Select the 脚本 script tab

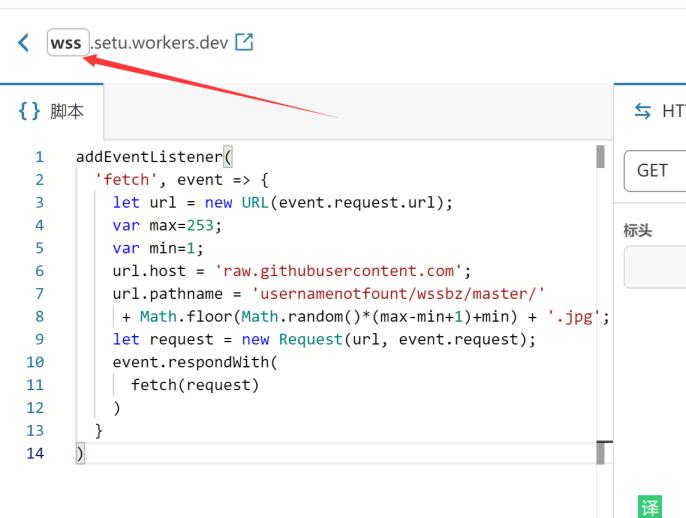52,111
